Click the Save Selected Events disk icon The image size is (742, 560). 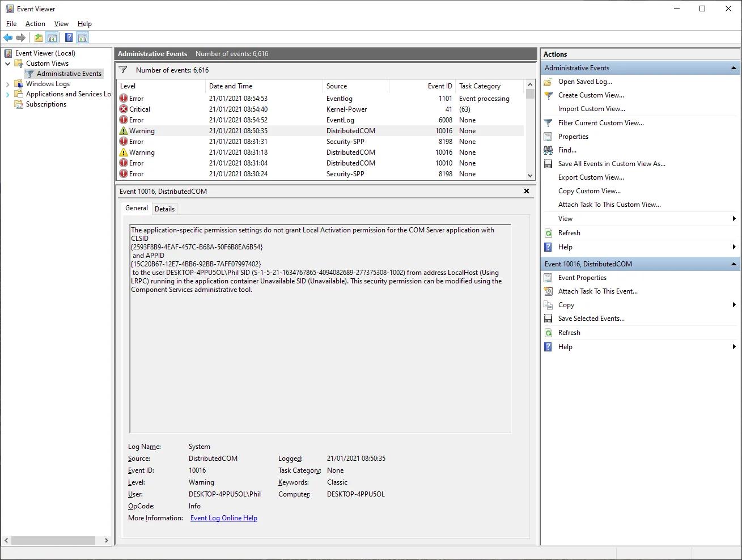(548, 319)
